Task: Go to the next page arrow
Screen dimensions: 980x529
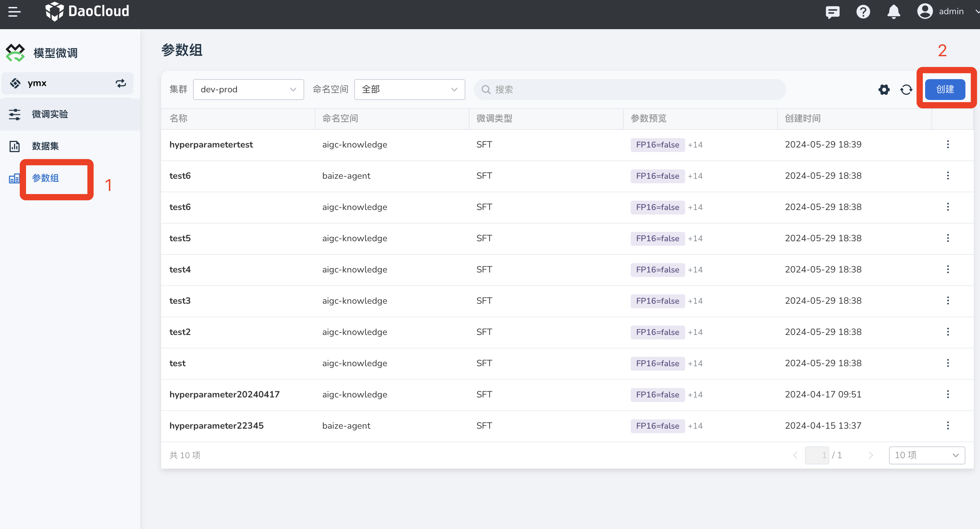Action: pyautogui.click(x=870, y=455)
